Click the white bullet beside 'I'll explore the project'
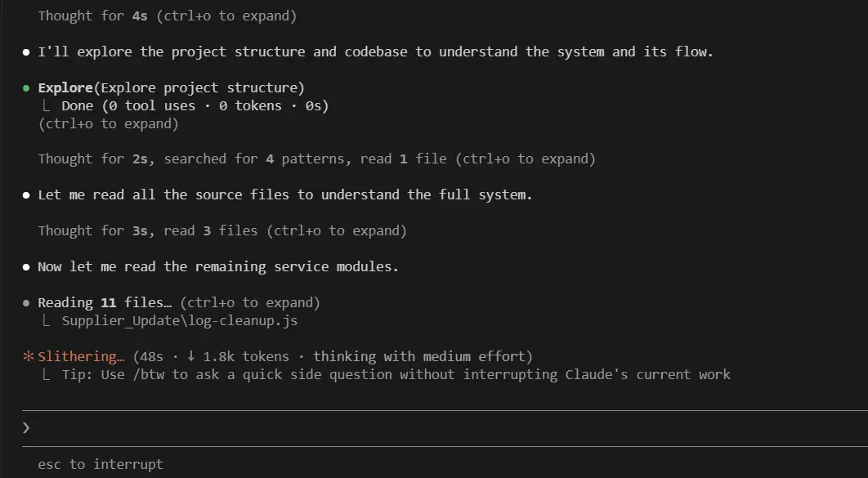 (26, 52)
